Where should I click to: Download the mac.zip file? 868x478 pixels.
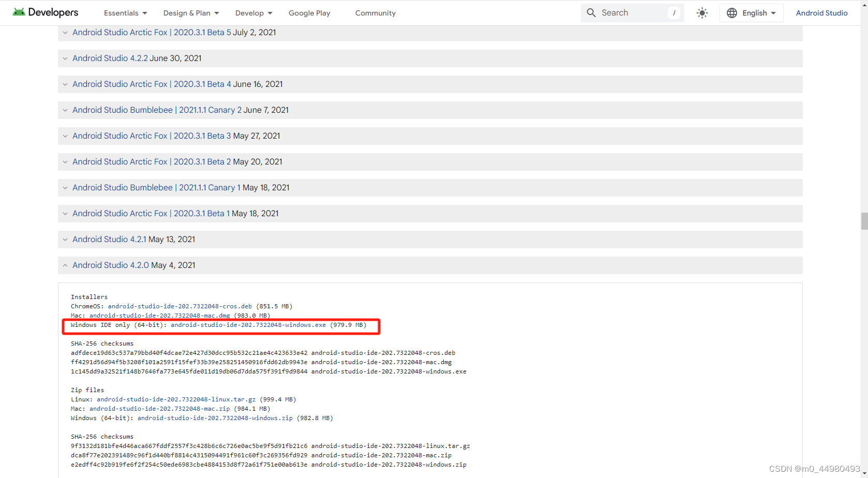pos(159,409)
